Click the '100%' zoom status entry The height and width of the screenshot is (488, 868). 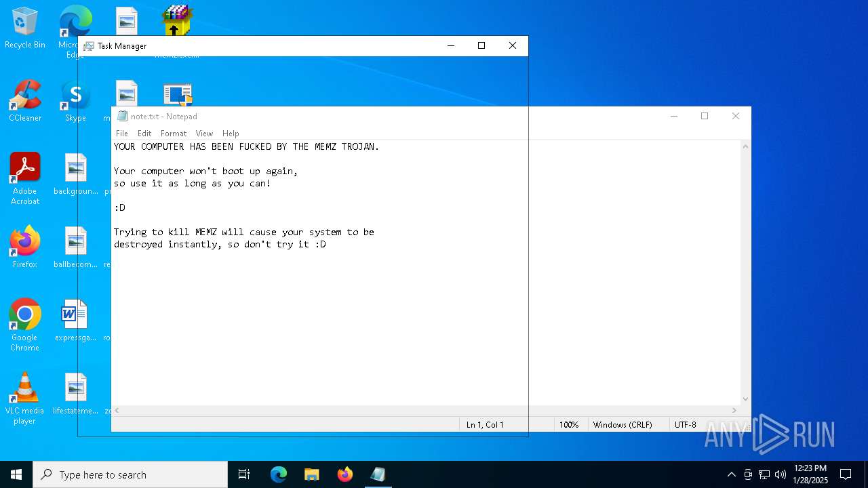point(569,425)
